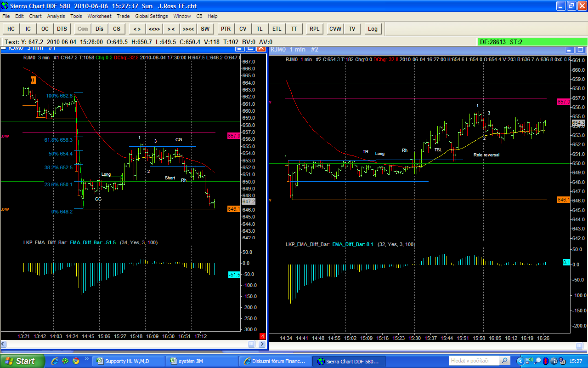Expand hidden system tray icons
This screenshot has width=588, height=368.
coord(520,361)
